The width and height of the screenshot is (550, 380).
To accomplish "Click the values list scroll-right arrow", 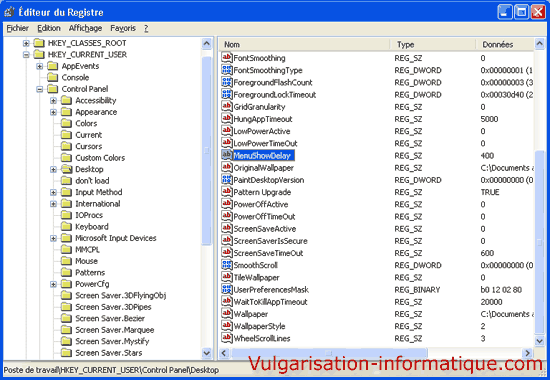I will [527, 353].
